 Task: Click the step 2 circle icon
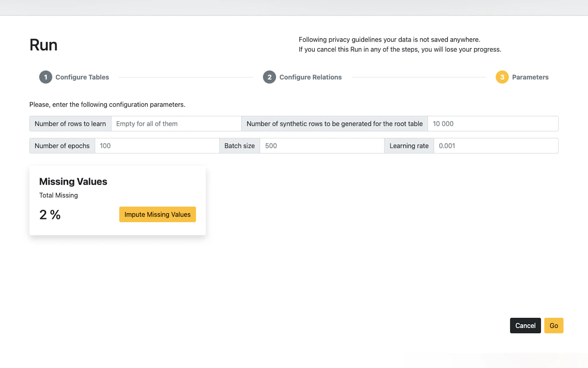[269, 77]
